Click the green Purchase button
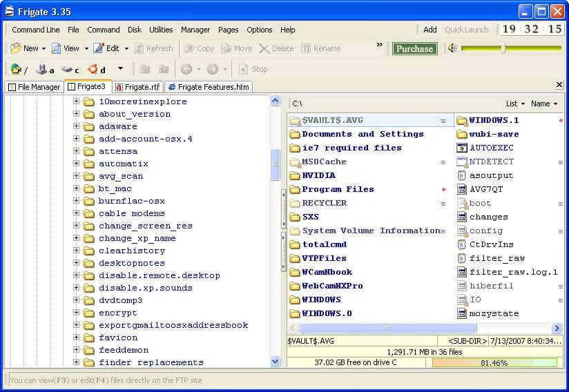This screenshot has width=569, height=392. click(x=414, y=48)
